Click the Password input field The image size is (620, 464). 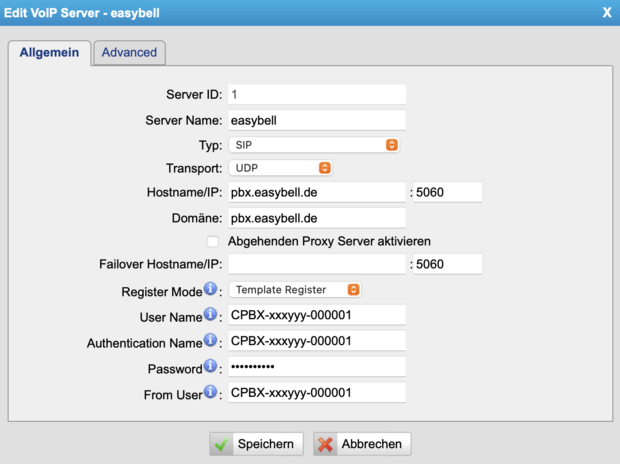point(316,367)
